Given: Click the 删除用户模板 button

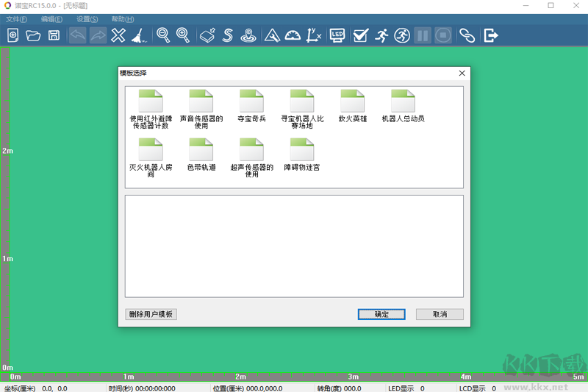Looking at the screenshot, I should pos(151,314).
